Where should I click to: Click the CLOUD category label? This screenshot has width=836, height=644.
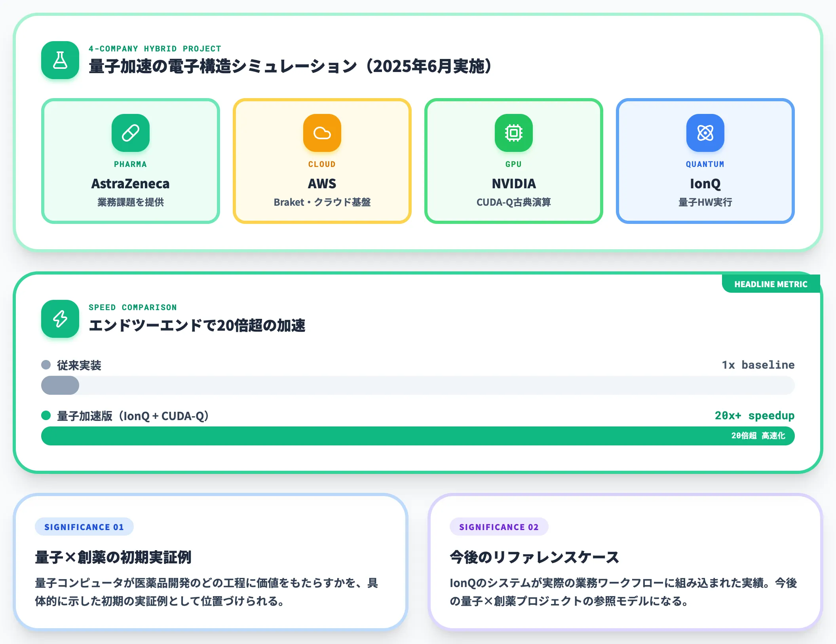322,164
